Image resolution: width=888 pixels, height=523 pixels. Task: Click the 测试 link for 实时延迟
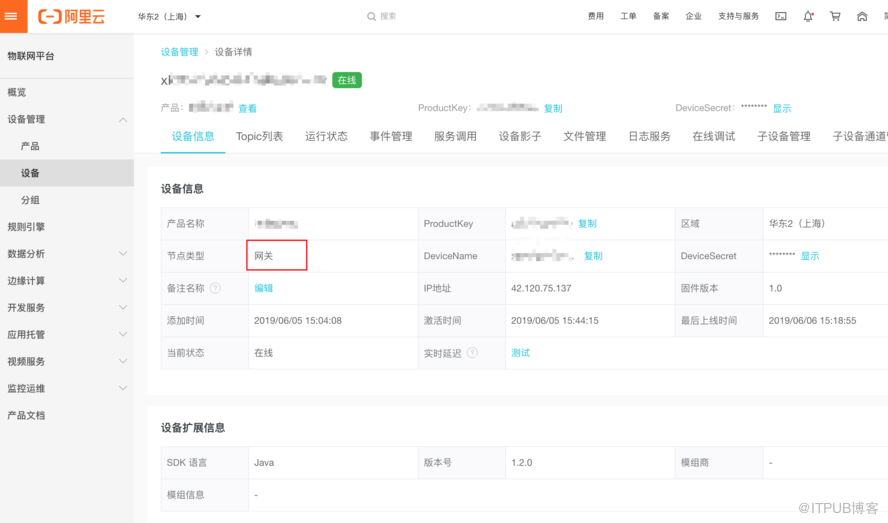(x=520, y=353)
